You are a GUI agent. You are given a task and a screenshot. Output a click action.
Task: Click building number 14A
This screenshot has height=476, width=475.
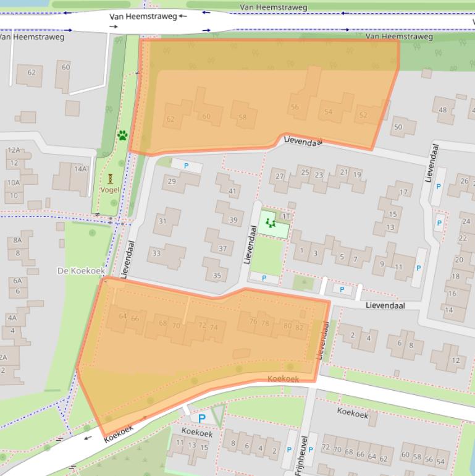click(80, 169)
